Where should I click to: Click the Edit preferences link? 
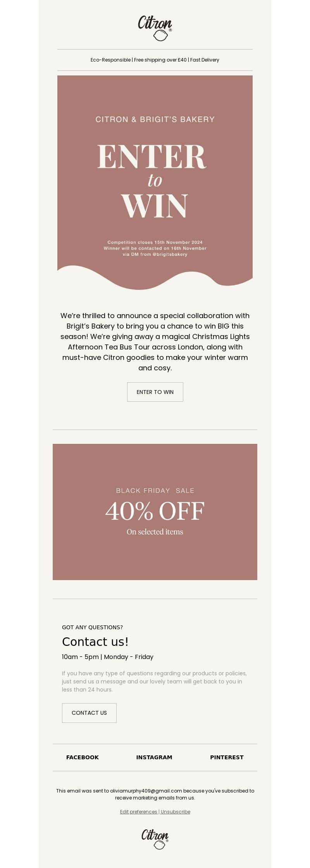point(138,812)
